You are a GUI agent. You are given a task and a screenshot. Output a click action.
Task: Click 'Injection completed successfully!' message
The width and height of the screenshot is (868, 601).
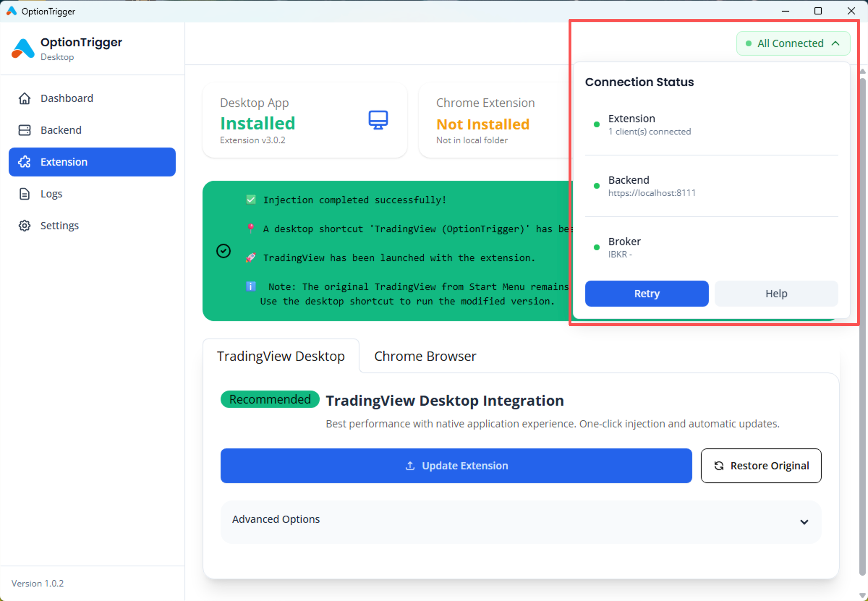(x=355, y=200)
